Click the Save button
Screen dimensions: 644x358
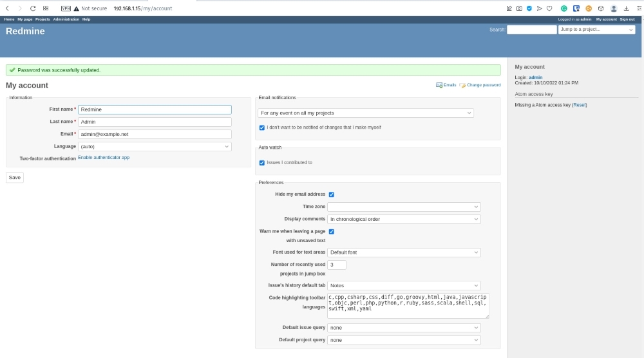point(15,177)
